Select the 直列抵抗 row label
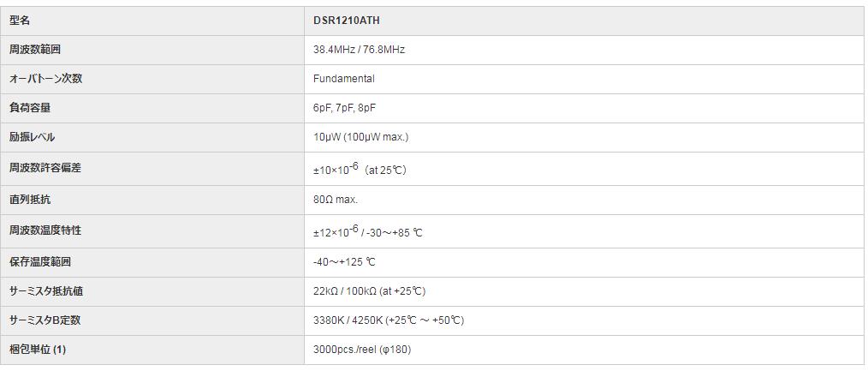The image size is (868, 371). pos(29,200)
